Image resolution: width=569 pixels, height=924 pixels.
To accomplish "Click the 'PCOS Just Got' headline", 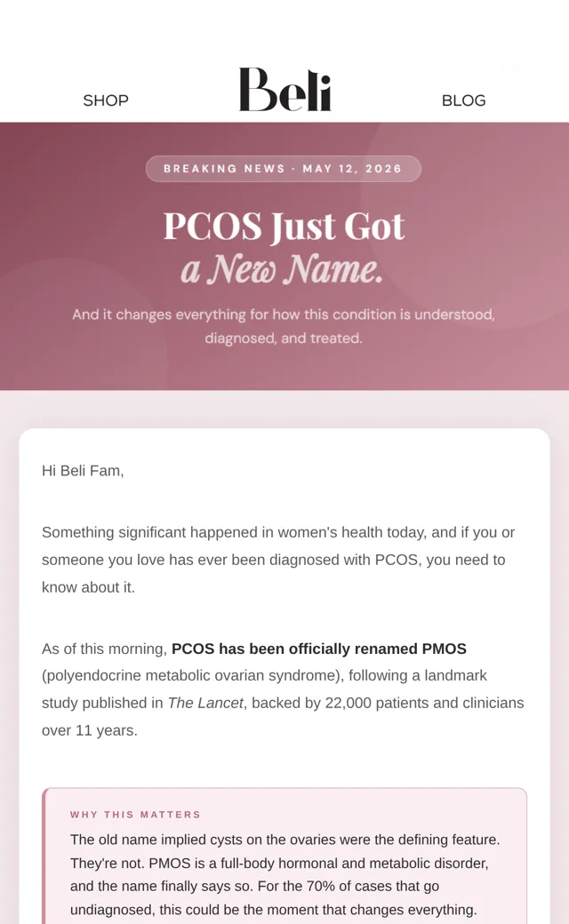I will tap(284, 227).
